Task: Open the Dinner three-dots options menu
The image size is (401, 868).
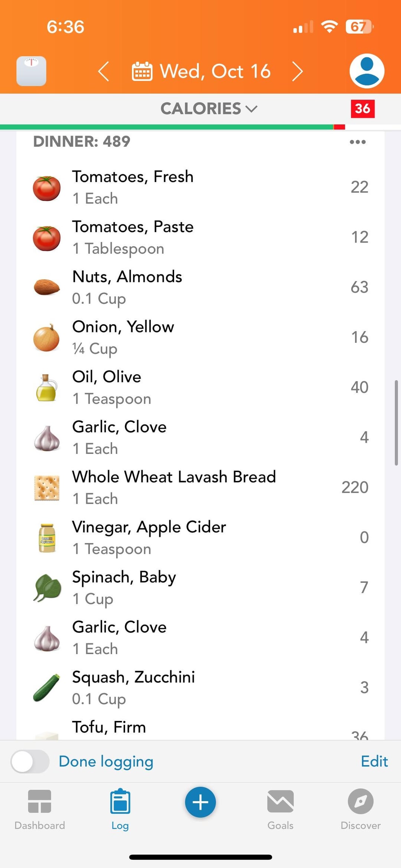Action: tap(358, 142)
